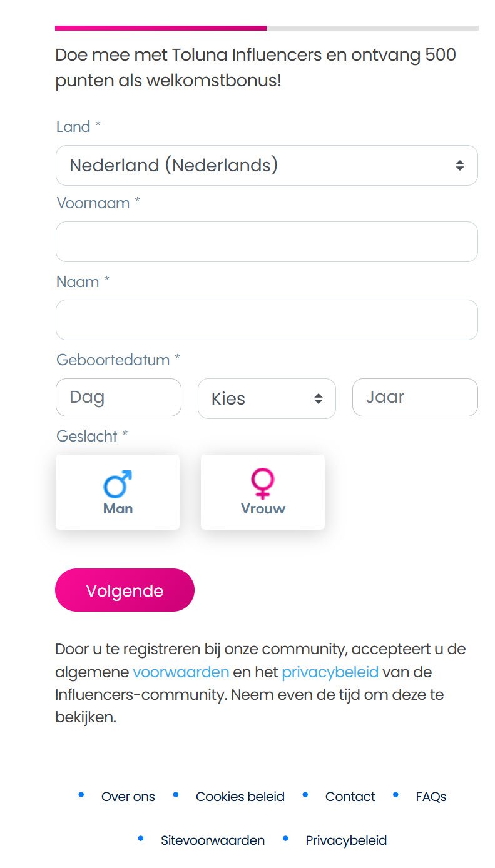This screenshot has height=868, width=495.
Task: Open the Nederland country dropdown
Action: pyautogui.click(x=267, y=165)
